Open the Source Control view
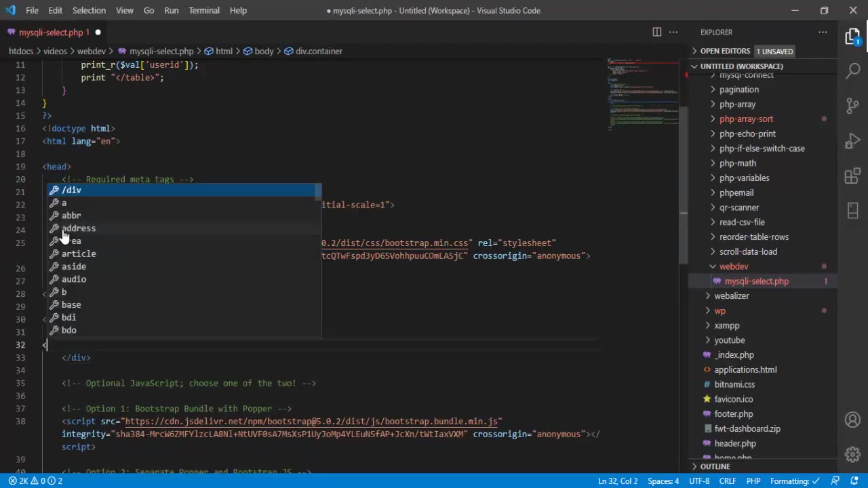 (852, 106)
